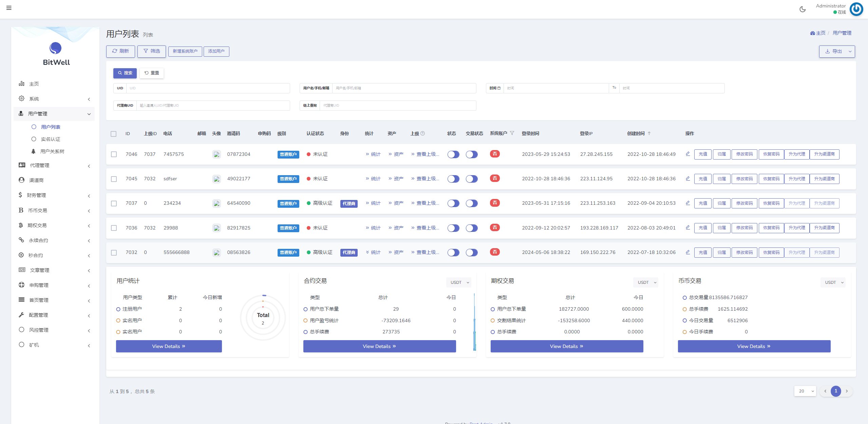Click edit pencil icon for user 7046
Screen dimensions: 868x424
click(x=688, y=154)
